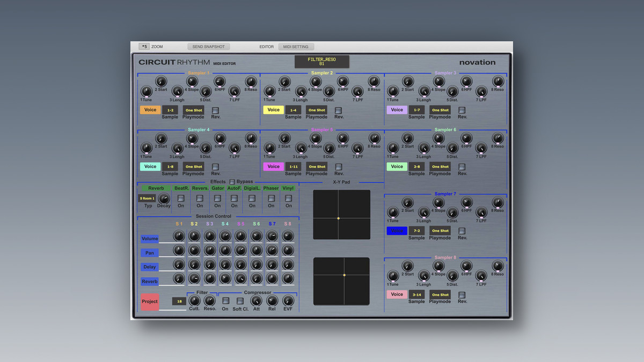This screenshot has width=644, height=362.
Task: Click the magenta Sampler 5 Voice button
Action: (274, 166)
